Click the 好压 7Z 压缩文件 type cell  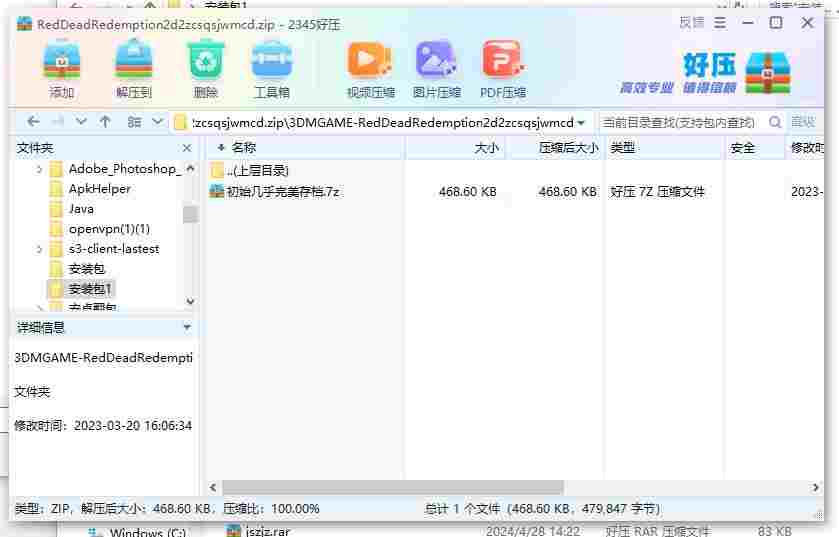point(657,191)
